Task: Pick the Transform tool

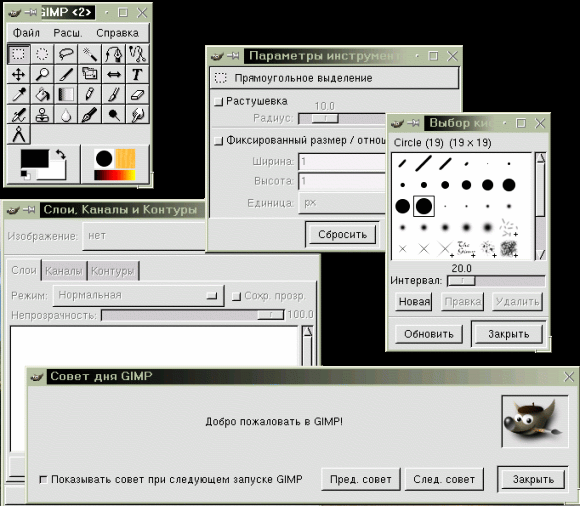Action: pos(90,74)
